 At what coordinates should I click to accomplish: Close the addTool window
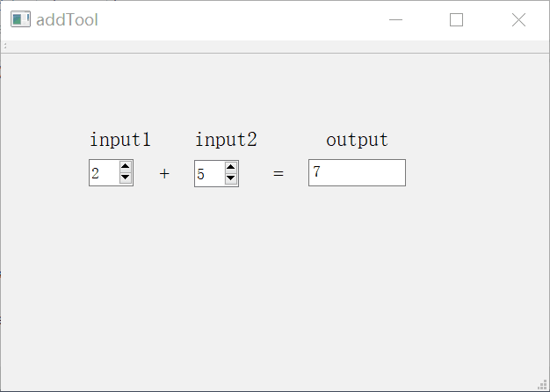[x=518, y=20]
